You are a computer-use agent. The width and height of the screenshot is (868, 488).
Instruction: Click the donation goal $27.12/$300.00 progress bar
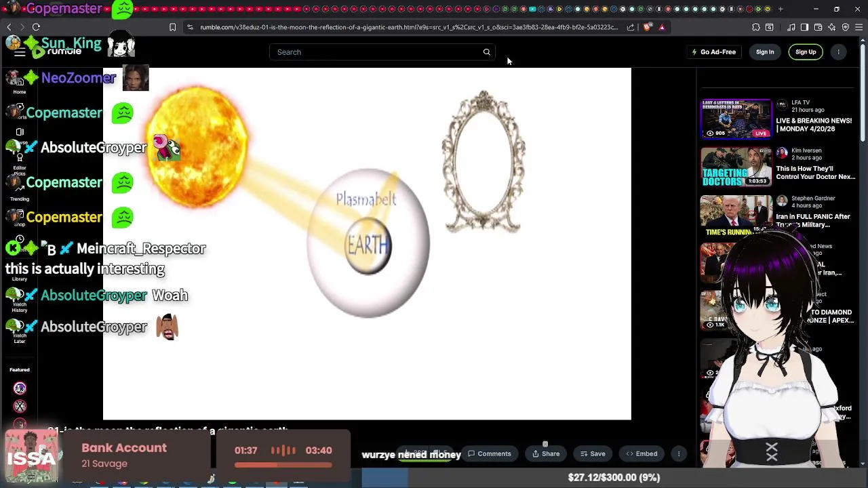614,477
